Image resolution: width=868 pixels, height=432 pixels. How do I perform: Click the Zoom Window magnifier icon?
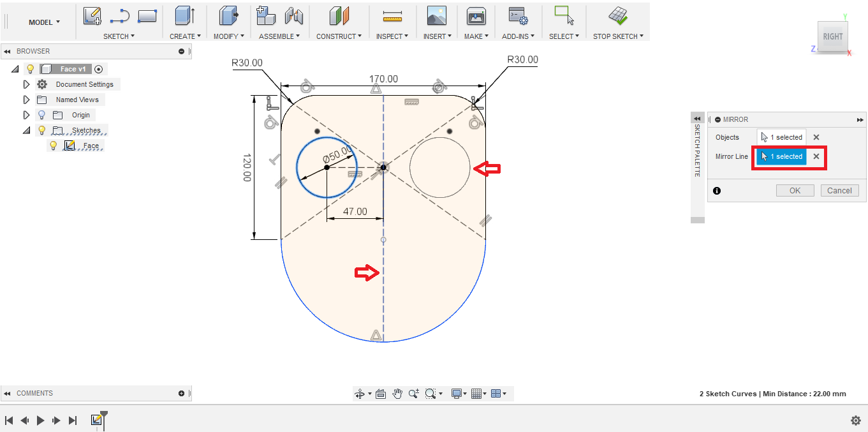[430, 394]
